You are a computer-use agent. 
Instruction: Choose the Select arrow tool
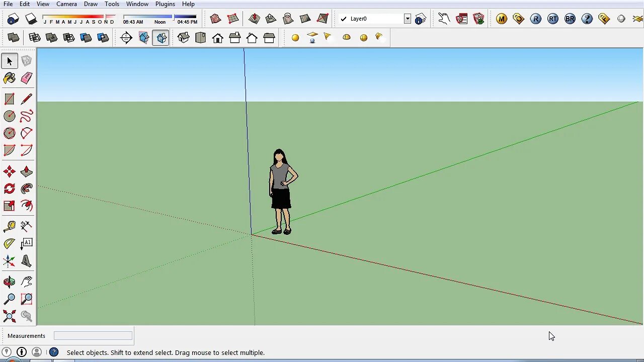(10, 61)
